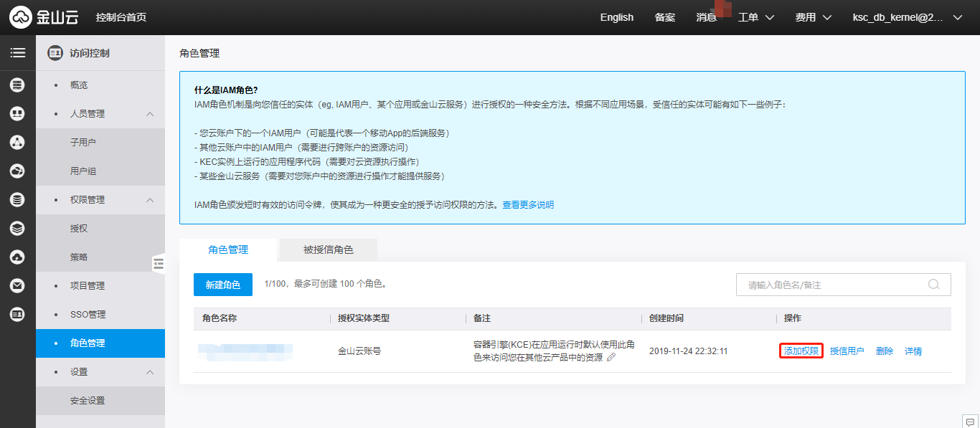Click the 添加权限 link for the role
The image size is (980, 428).
point(801,351)
